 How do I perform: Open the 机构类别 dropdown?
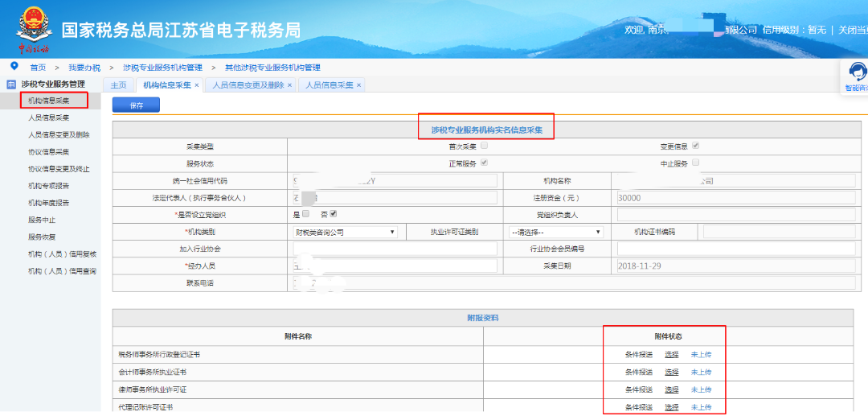point(345,232)
